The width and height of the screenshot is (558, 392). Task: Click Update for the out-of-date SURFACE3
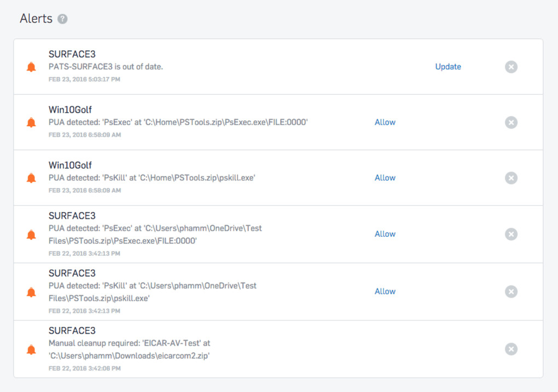pos(448,67)
